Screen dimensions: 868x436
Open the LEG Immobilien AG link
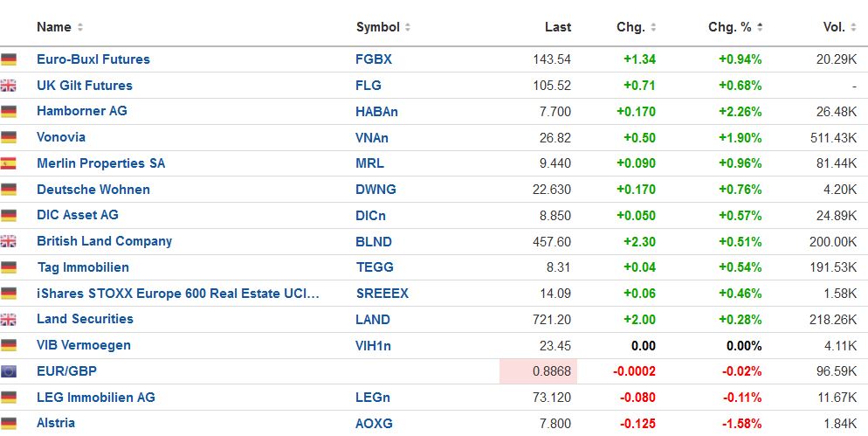pyautogui.click(x=96, y=398)
